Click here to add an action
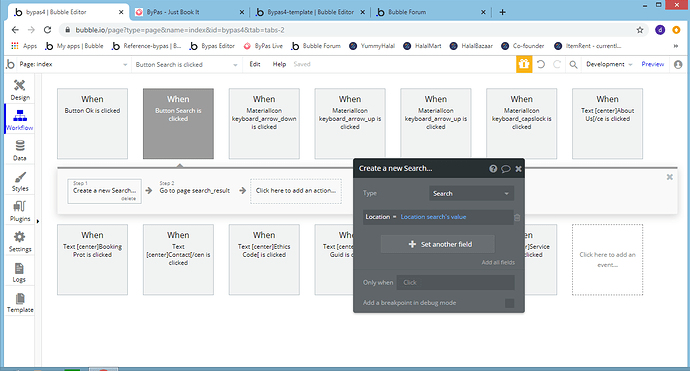Image resolution: width=690 pixels, height=371 pixels. click(x=296, y=191)
